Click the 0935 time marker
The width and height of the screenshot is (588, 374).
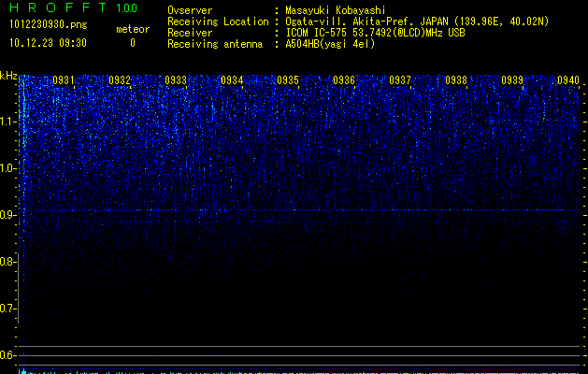point(288,80)
